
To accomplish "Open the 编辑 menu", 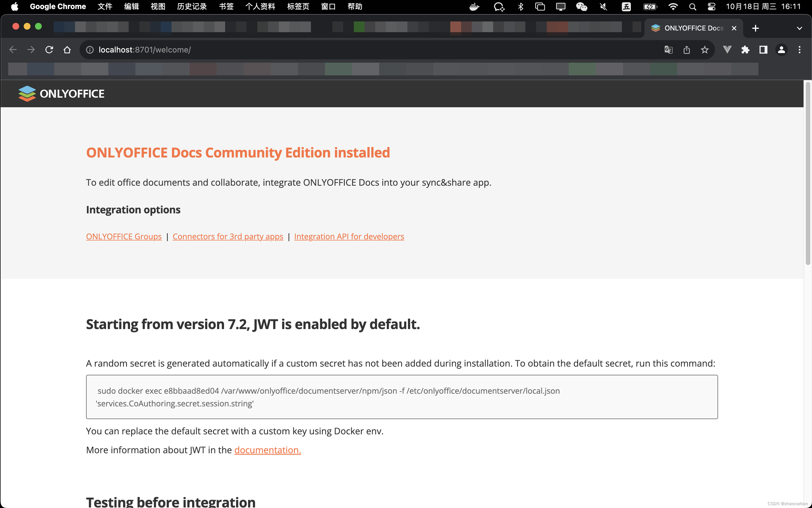I will click(131, 7).
